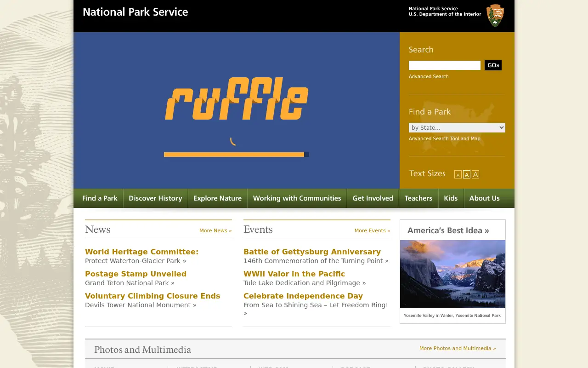
Task: Click Devils Tower National Monument link
Action: [141, 305]
